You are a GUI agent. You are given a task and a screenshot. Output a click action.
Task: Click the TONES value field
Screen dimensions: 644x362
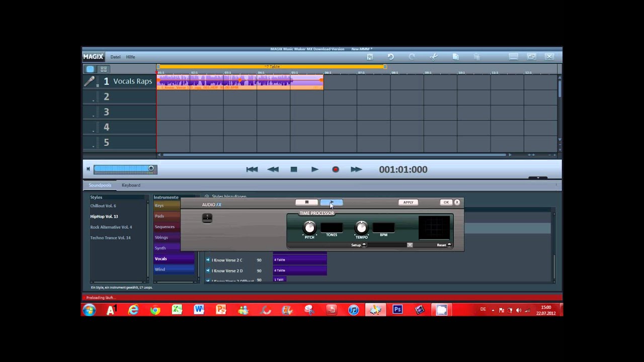coord(332,228)
